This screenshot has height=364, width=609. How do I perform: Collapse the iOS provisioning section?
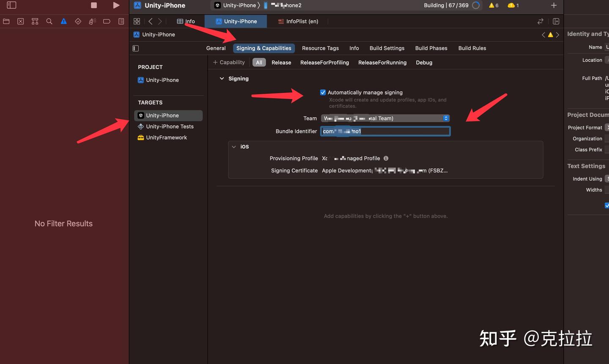234,147
